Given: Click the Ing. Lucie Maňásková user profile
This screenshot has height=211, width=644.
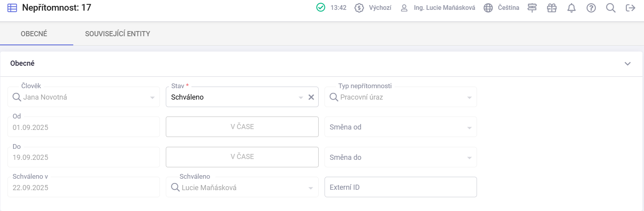Looking at the screenshot, I should pos(438,8).
